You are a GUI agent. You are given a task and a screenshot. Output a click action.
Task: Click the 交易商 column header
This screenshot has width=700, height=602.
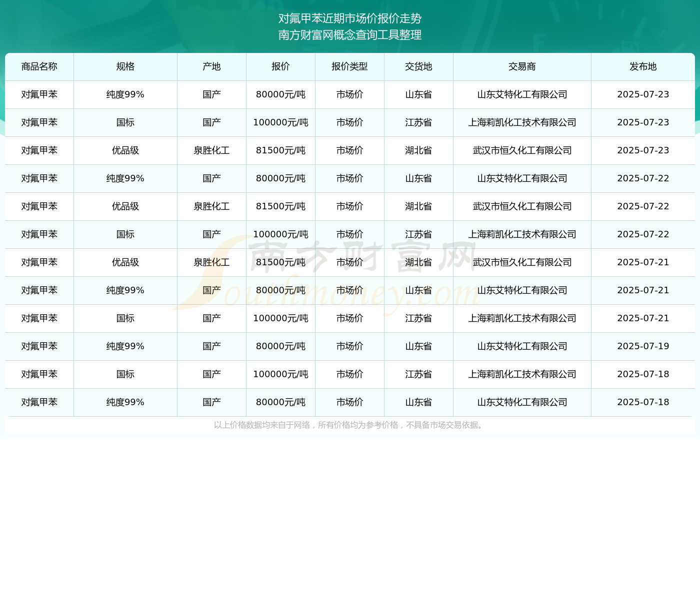[x=522, y=66]
